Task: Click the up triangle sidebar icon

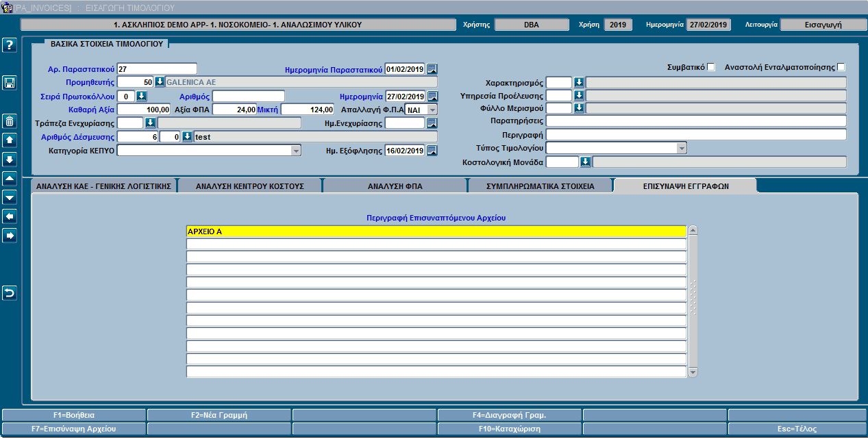Action: point(10,178)
